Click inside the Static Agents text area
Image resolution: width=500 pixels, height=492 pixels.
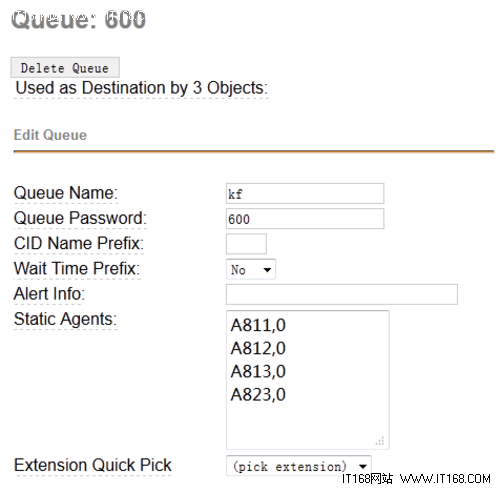pos(308,380)
